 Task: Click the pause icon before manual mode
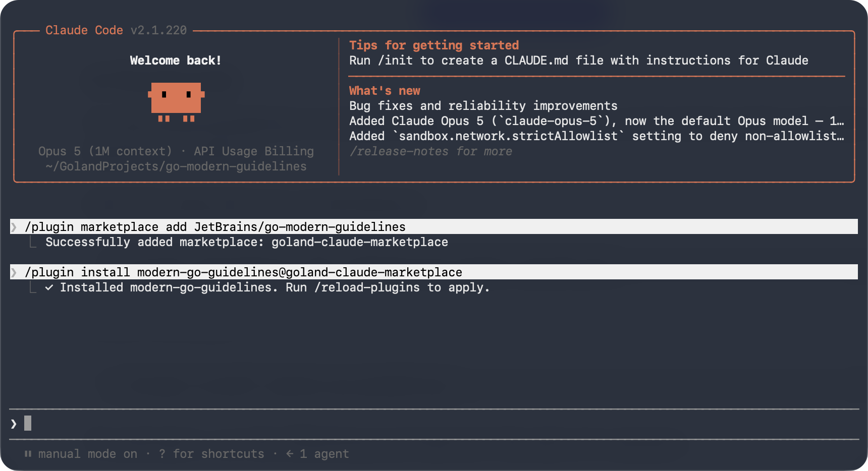[28, 454]
